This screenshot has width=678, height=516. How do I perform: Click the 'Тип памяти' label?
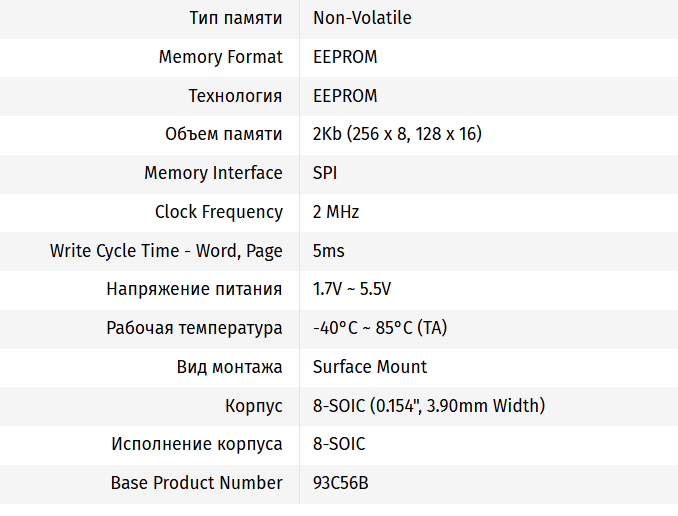[x=235, y=18]
